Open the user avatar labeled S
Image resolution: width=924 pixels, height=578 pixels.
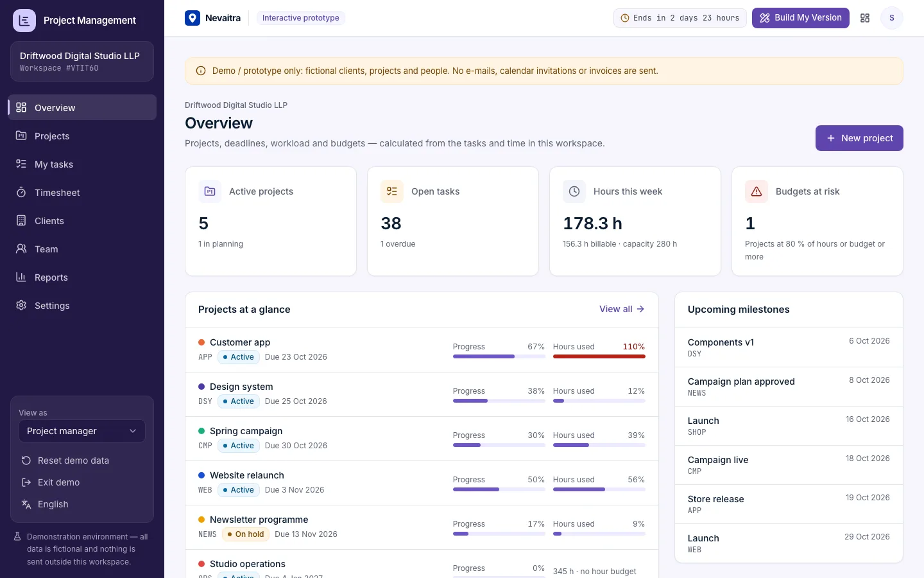(891, 18)
